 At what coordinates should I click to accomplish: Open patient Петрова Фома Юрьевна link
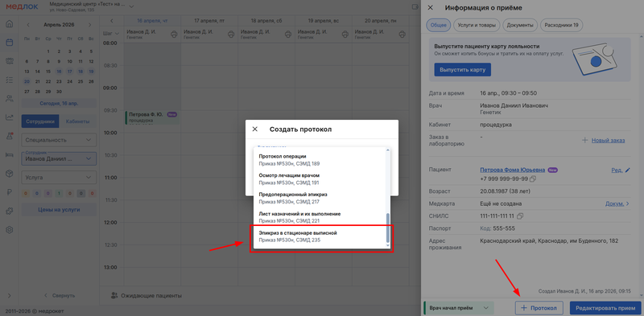[x=513, y=170]
